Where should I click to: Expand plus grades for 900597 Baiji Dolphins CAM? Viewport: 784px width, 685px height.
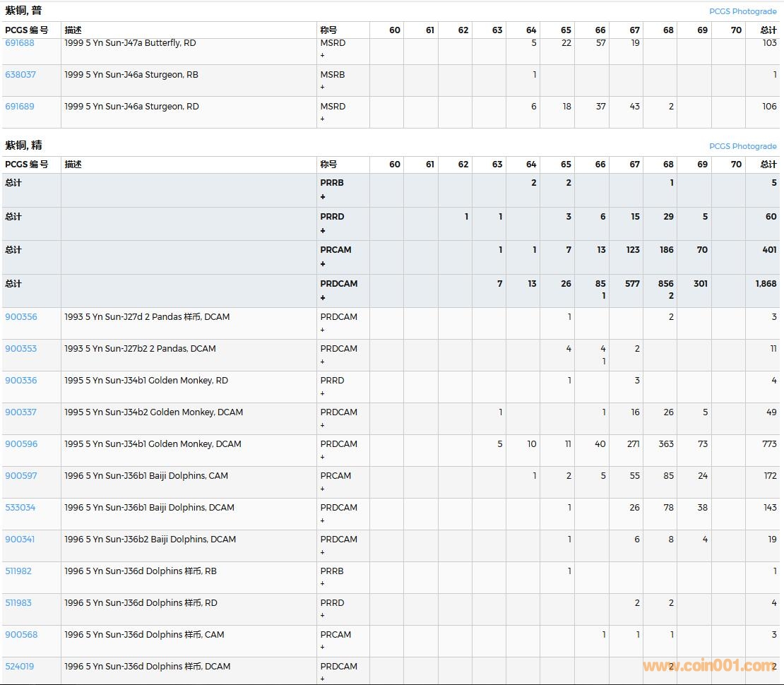click(323, 489)
